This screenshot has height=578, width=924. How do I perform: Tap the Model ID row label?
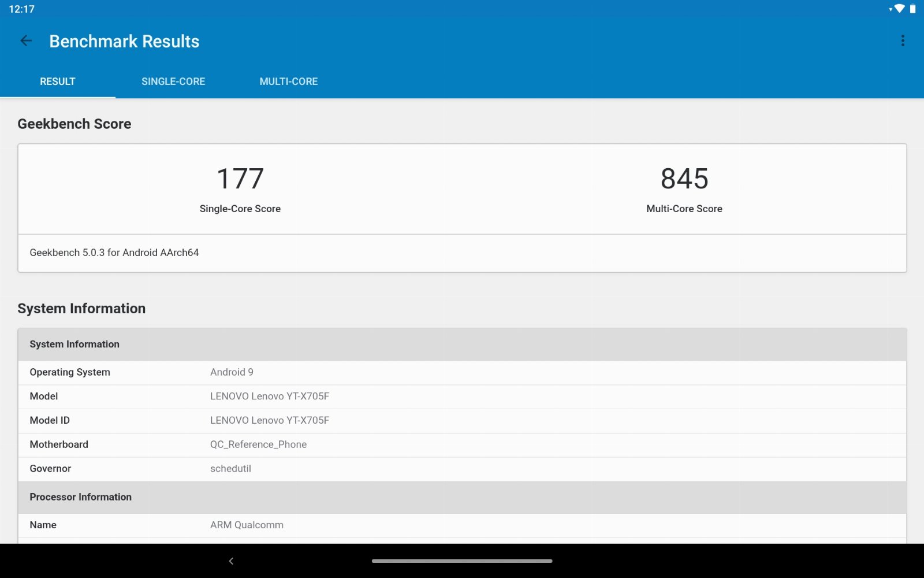[x=50, y=421]
